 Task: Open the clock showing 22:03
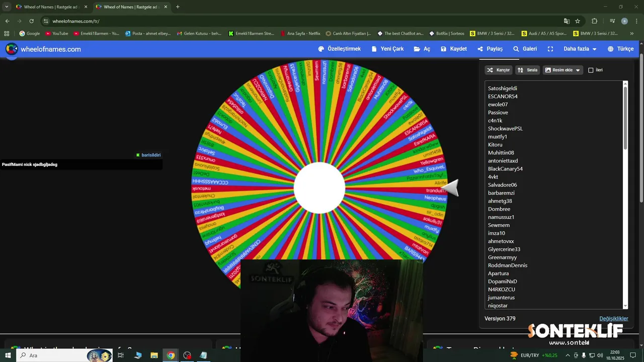pyautogui.click(x=614, y=355)
